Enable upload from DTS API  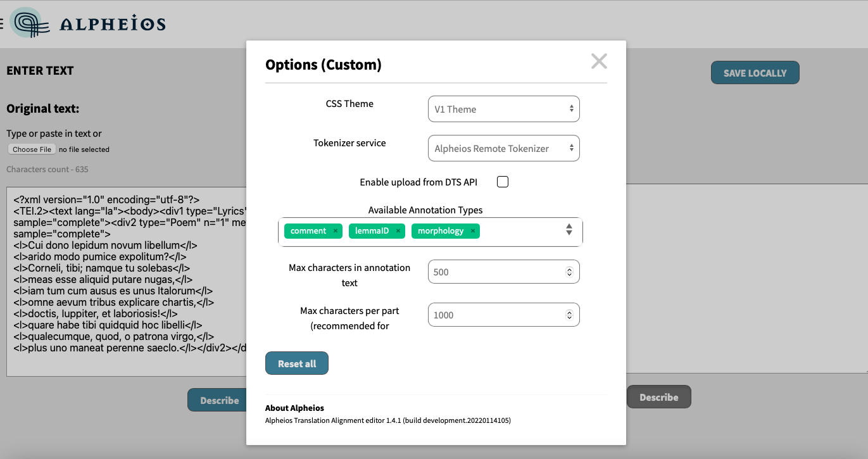502,182
